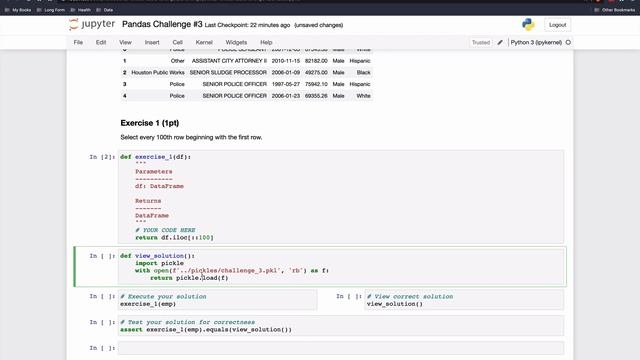Screen dimensions: 640x360
Task: Click the 1997-05-27 date cell
Action: click(286, 84)
